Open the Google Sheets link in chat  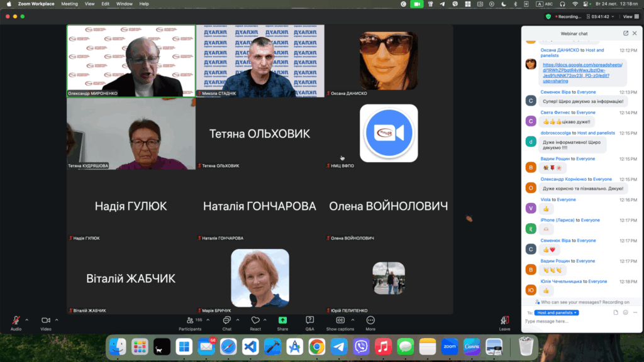(582, 73)
